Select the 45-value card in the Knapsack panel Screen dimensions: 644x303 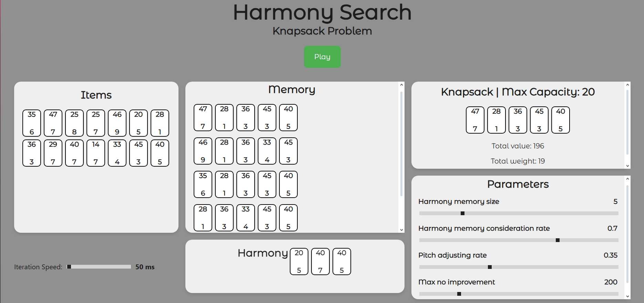539,120
